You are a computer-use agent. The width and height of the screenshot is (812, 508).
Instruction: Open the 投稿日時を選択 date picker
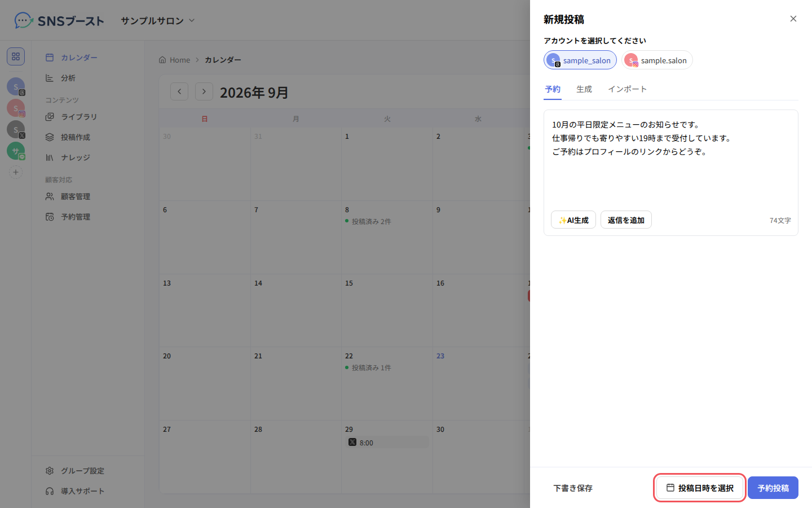pyautogui.click(x=700, y=488)
